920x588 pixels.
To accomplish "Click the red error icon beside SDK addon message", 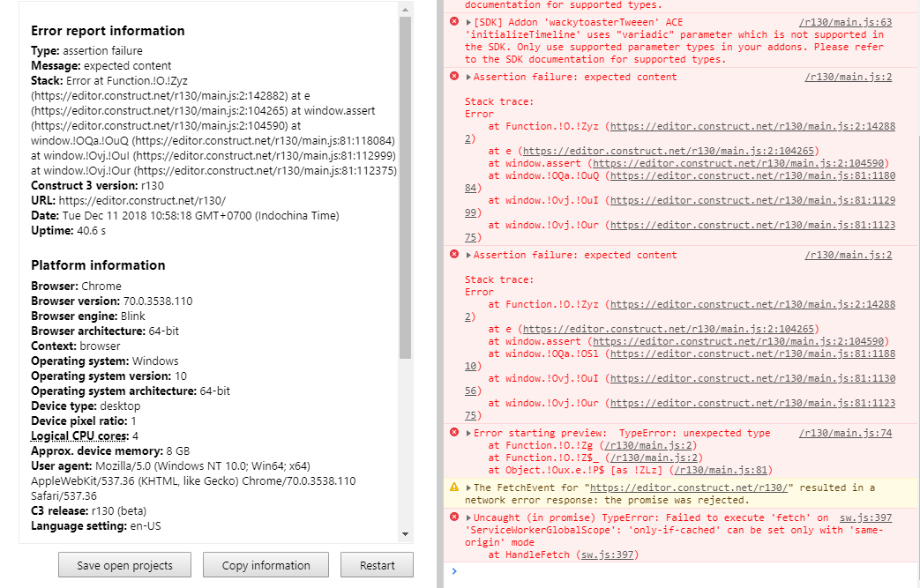I will pyautogui.click(x=454, y=22).
